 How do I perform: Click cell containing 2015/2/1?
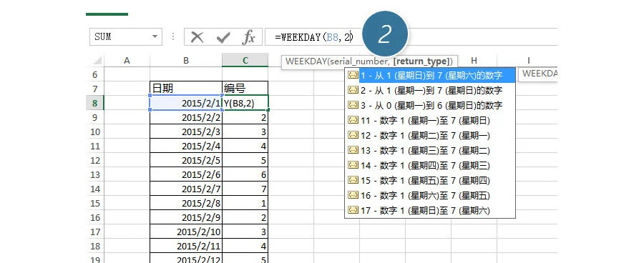coord(186,103)
